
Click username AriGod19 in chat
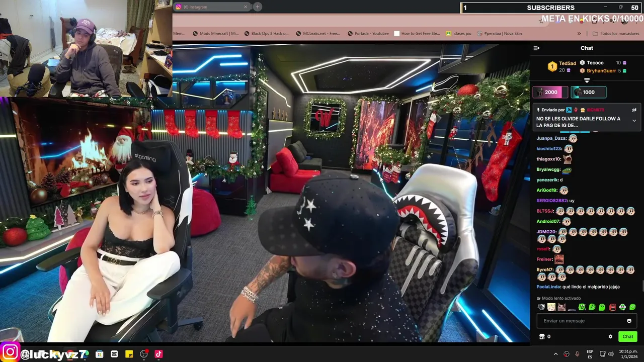546,190
